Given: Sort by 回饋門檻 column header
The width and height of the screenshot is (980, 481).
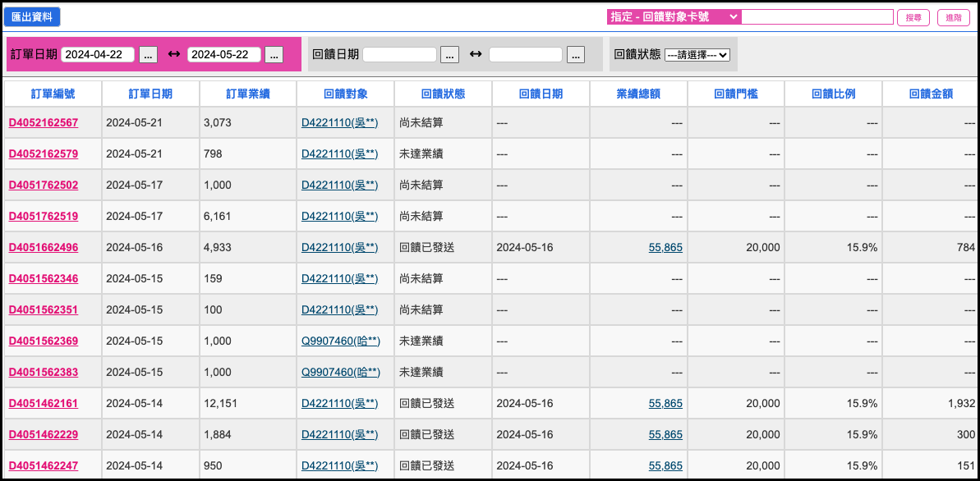Looking at the screenshot, I should pyautogui.click(x=736, y=94).
